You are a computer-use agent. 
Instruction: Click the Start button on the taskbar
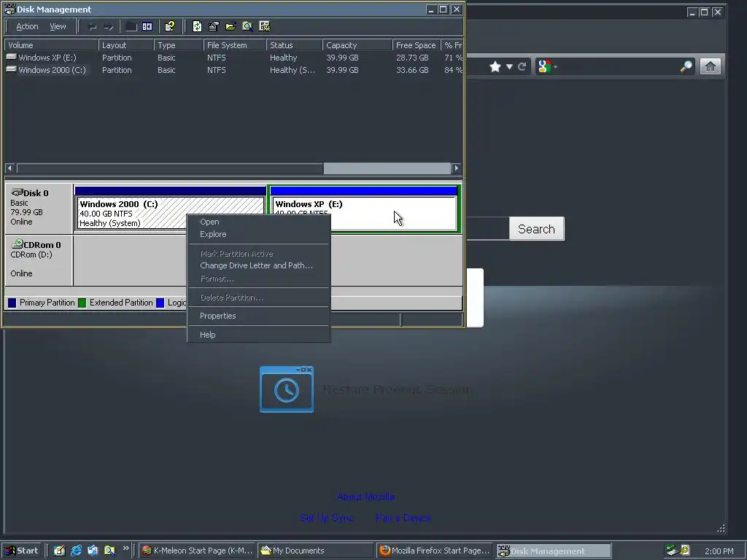coord(21,551)
